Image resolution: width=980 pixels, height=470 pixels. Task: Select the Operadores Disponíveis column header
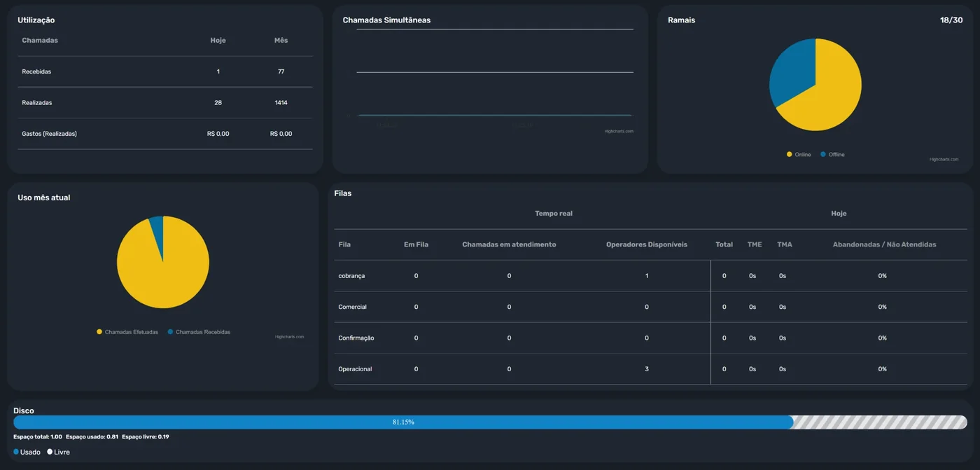(647, 244)
